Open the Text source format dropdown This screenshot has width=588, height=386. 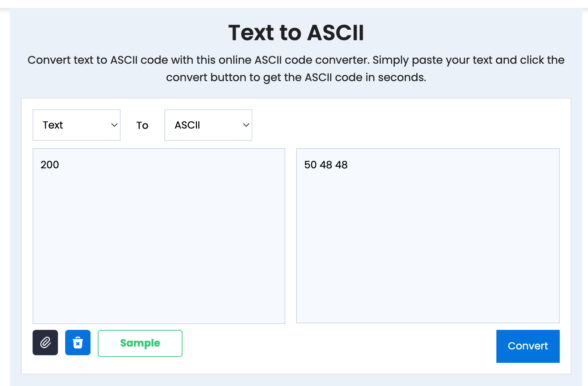coord(76,125)
